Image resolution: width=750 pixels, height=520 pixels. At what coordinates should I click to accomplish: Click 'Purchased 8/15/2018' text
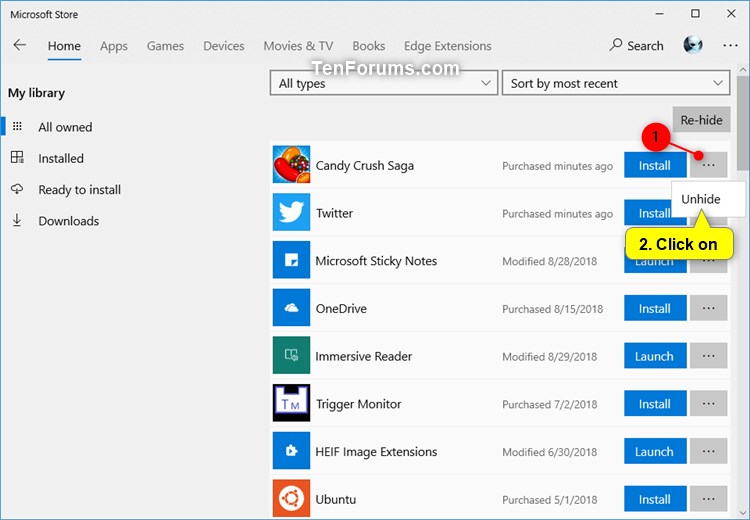[x=552, y=309]
